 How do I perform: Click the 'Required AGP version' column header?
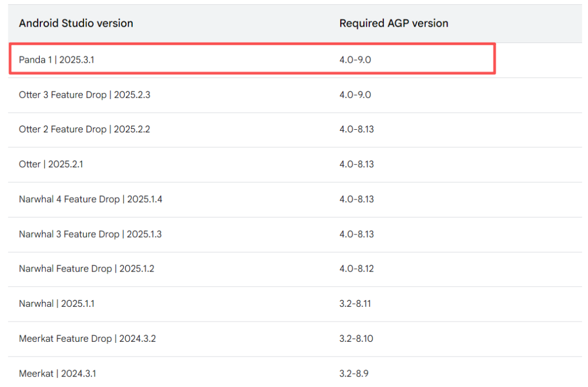[394, 23]
